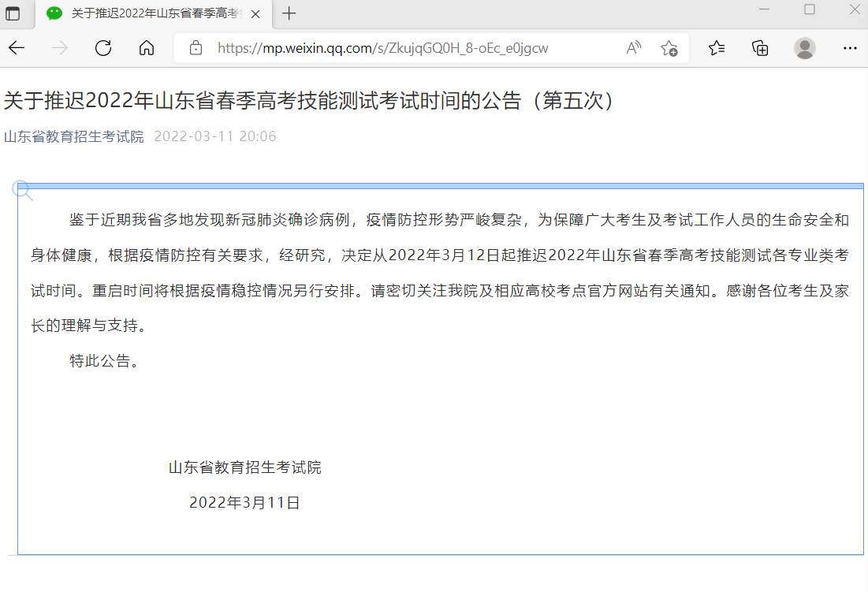Screen dimensions: 868x592
Task: Go back to the previous page
Action: coord(17,48)
